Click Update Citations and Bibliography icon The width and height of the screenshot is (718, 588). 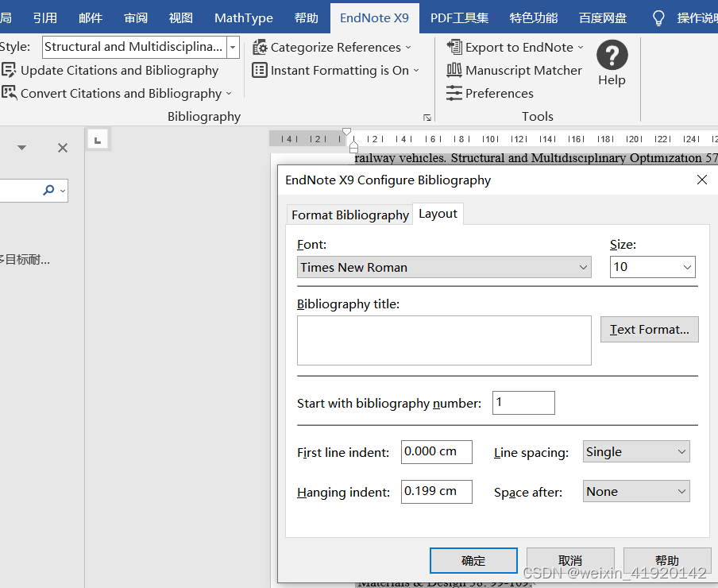point(8,70)
